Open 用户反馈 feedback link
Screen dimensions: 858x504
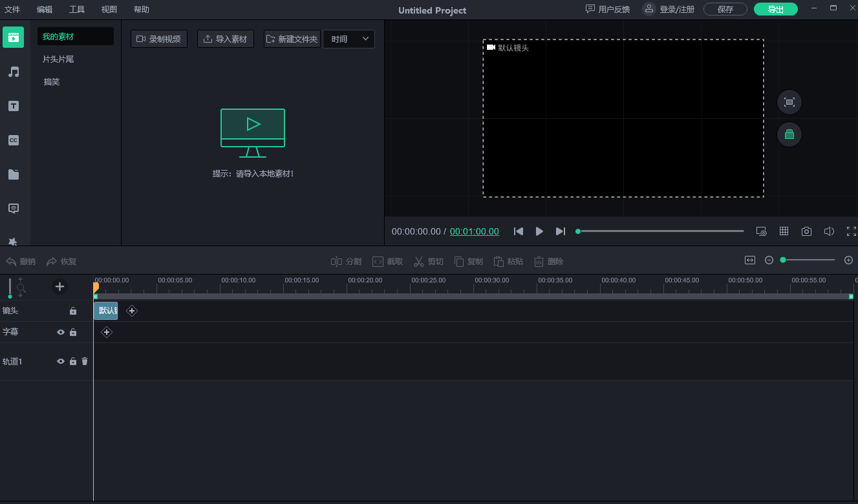click(x=608, y=9)
